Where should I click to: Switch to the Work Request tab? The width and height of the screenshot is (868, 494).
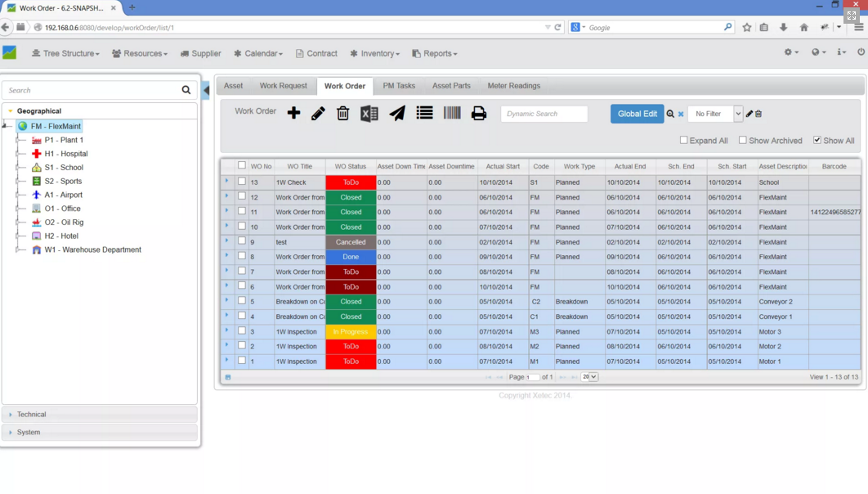(283, 86)
